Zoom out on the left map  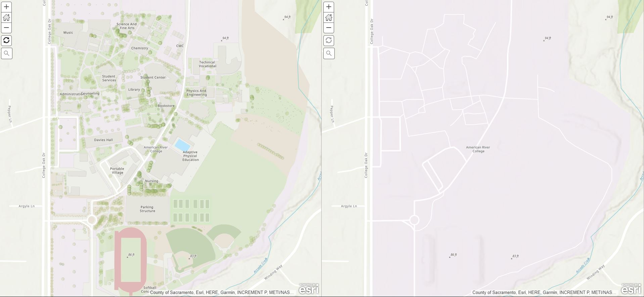pyautogui.click(x=6, y=28)
